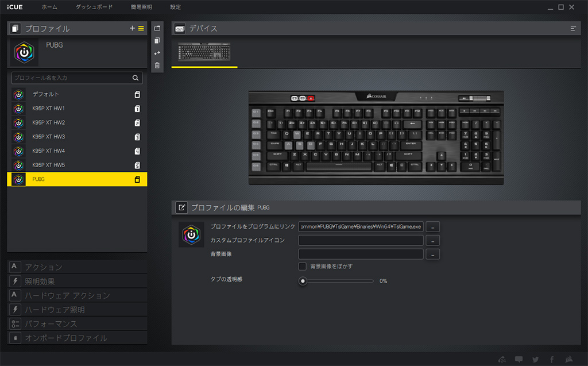Open the Facebook icon in the footer
Viewport: 588px width, 366px height.
pos(552,359)
